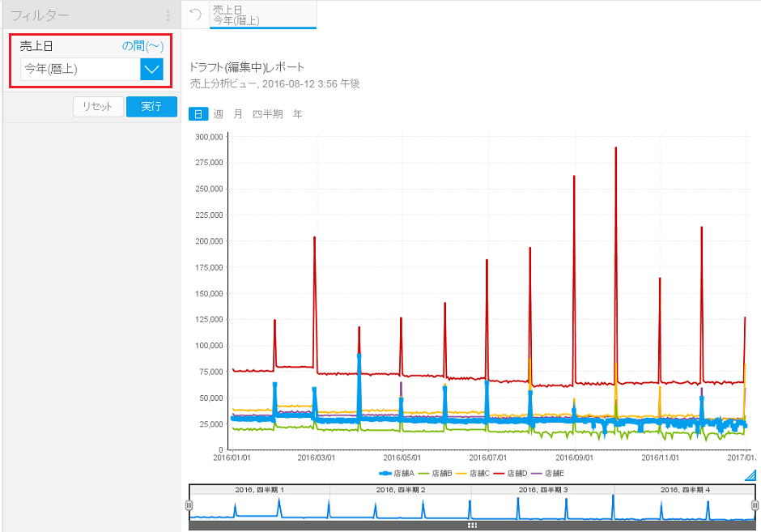Click the 実行 button
Image resolution: width=761 pixels, height=532 pixels.
tap(151, 106)
